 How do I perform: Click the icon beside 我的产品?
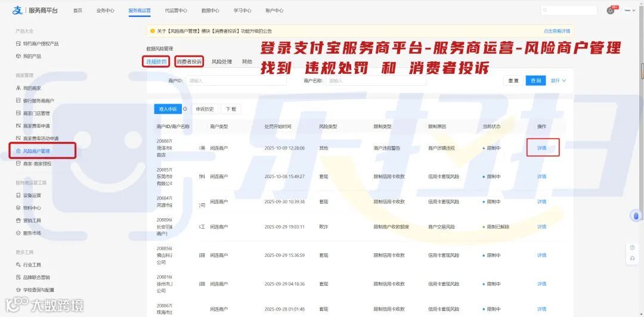click(18, 56)
